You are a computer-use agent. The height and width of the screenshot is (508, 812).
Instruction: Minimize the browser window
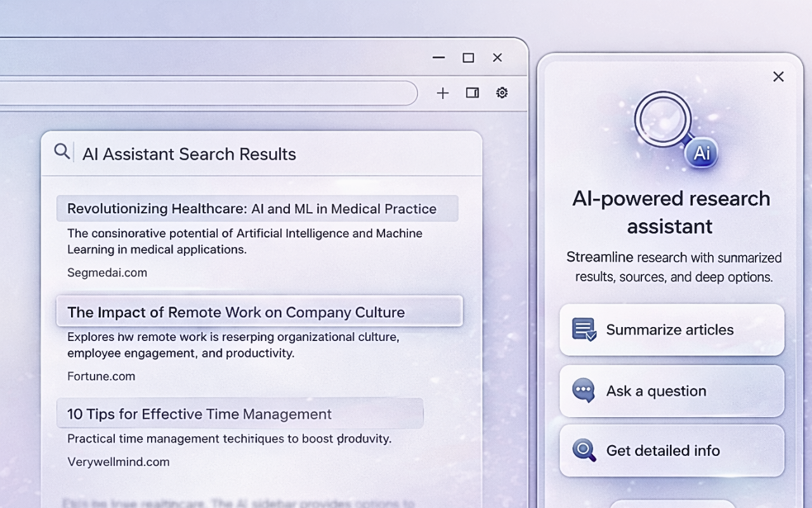point(438,58)
